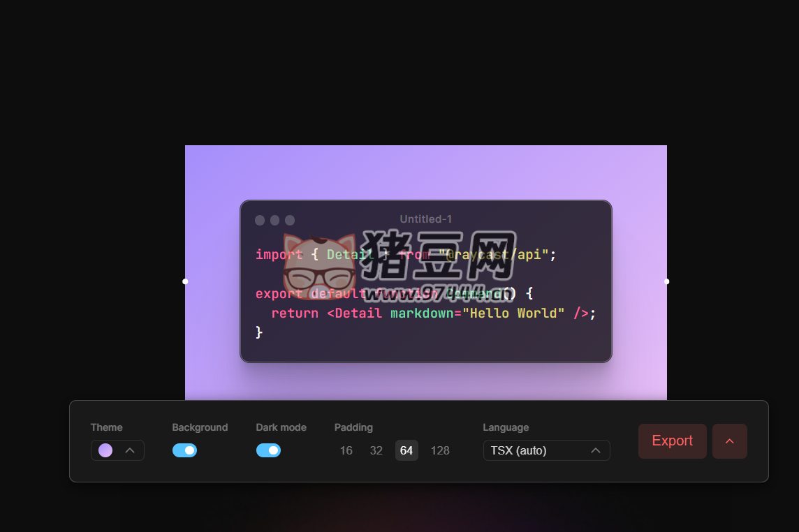Click the left frame resize handle
799x532 pixels.
click(x=186, y=281)
